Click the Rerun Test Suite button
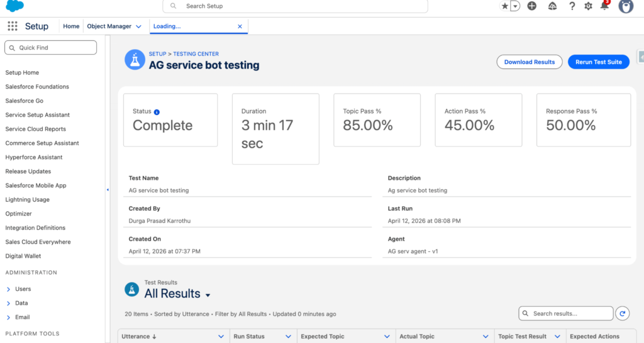644x343 pixels. pos(598,62)
